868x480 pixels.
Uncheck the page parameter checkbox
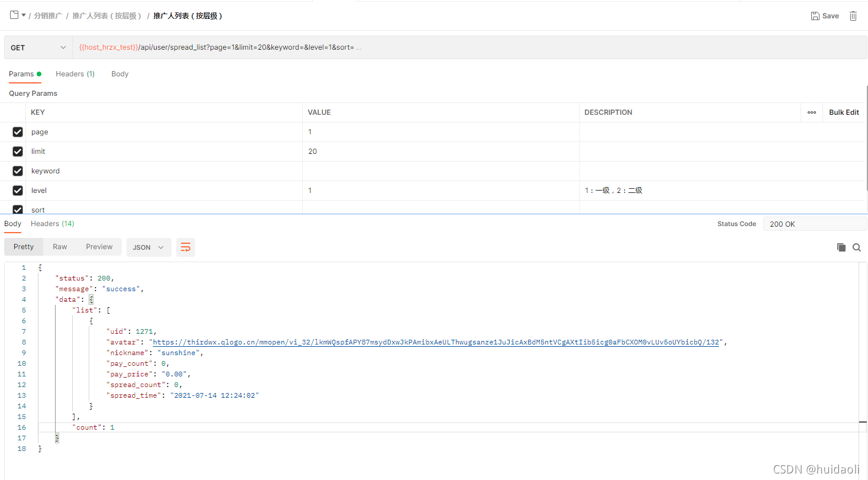18,132
